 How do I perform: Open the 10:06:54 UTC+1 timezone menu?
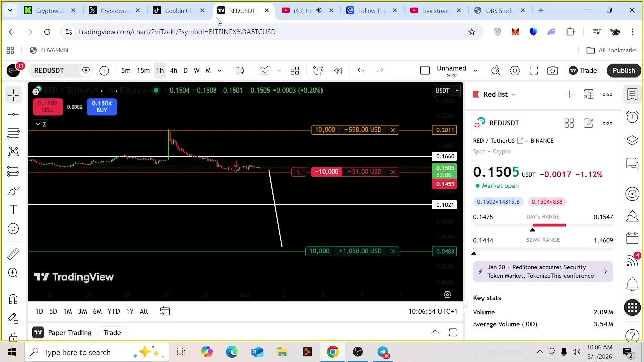433,312
